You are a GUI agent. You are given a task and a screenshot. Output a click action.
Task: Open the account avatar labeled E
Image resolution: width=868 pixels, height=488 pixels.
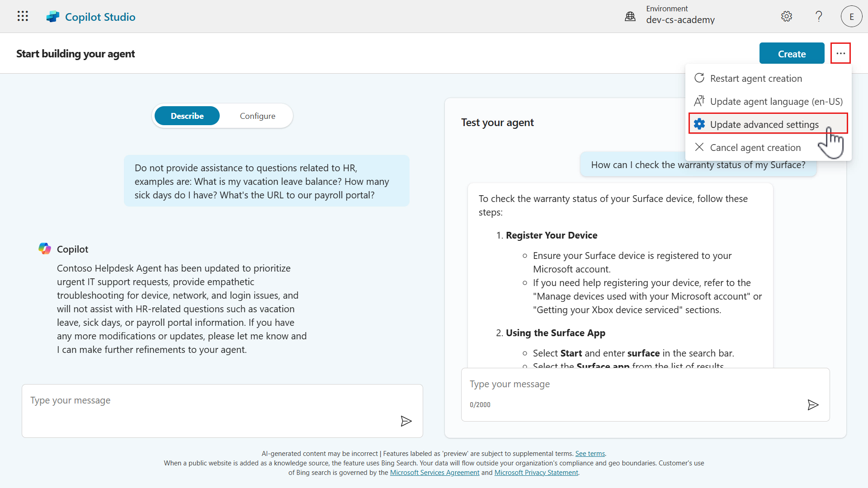[x=851, y=17]
